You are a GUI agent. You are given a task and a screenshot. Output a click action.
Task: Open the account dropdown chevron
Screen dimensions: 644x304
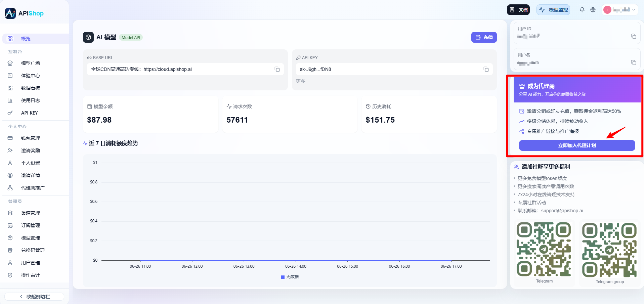point(634,10)
